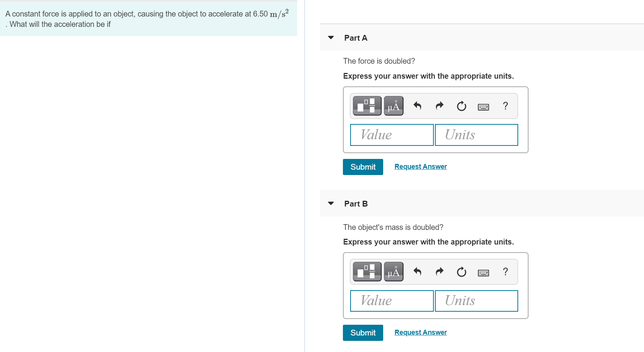Collapse the Part B section

[x=331, y=203]
